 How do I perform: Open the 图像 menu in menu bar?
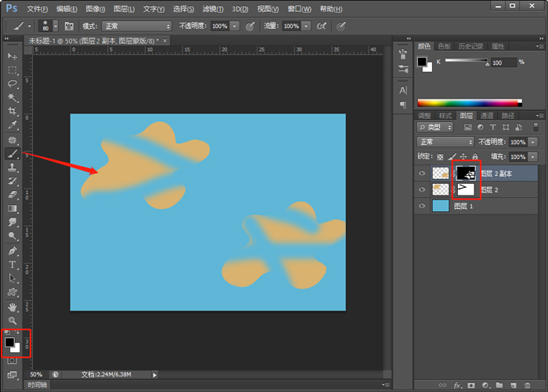pyautogui.click(x=96, y=9)
